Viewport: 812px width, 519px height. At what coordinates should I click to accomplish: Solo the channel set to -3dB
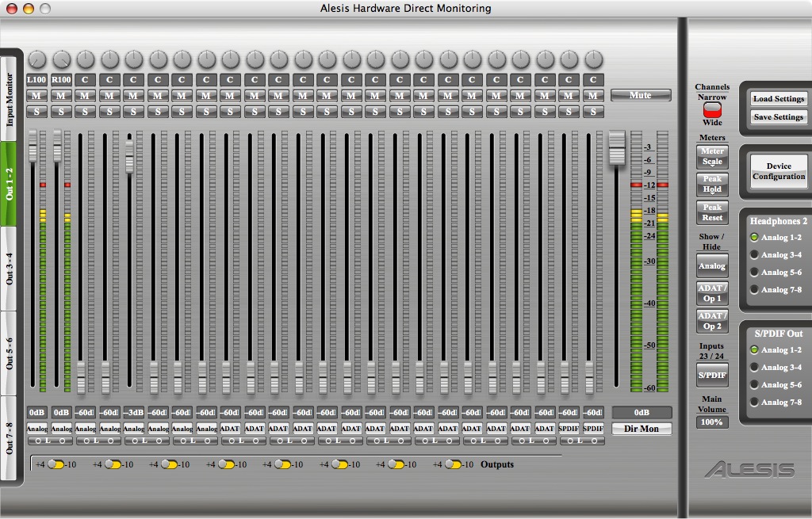pos(133,111)
